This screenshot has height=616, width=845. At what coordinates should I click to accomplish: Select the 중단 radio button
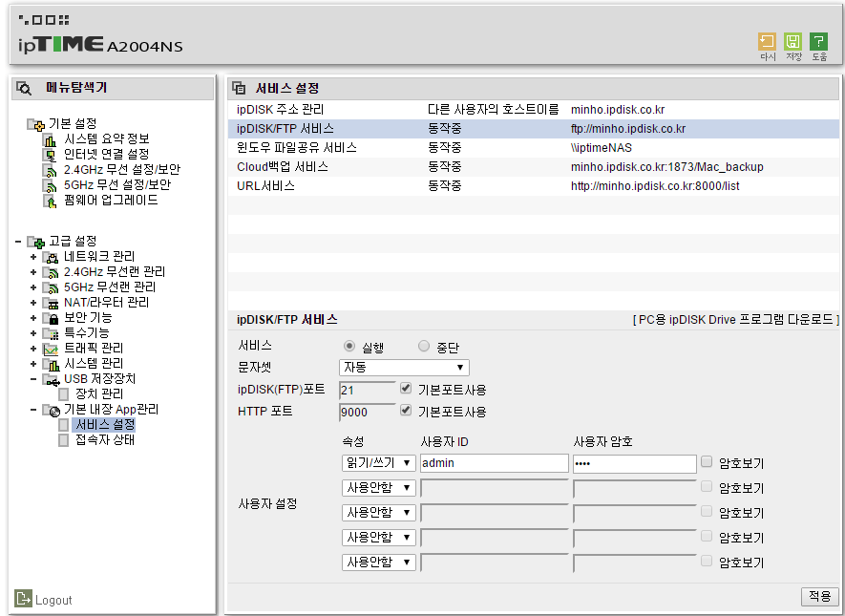coord(424,346)
